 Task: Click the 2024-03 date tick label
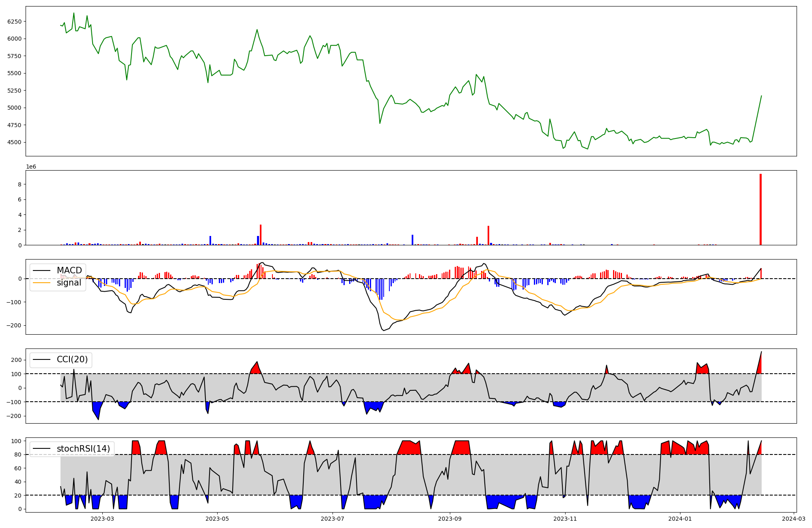pos(793,519)
